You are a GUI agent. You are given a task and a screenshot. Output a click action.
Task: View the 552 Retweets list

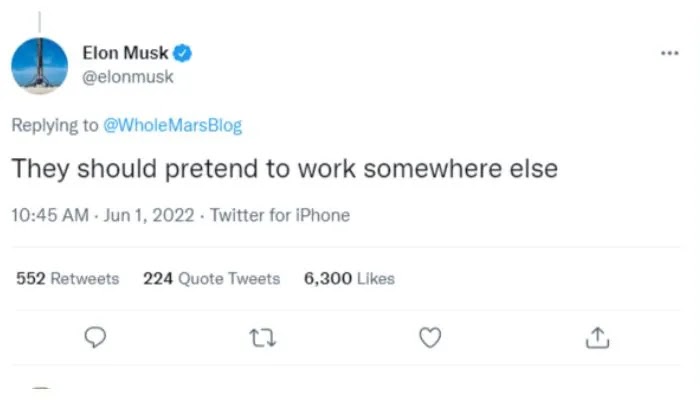(x=67, y=278)
